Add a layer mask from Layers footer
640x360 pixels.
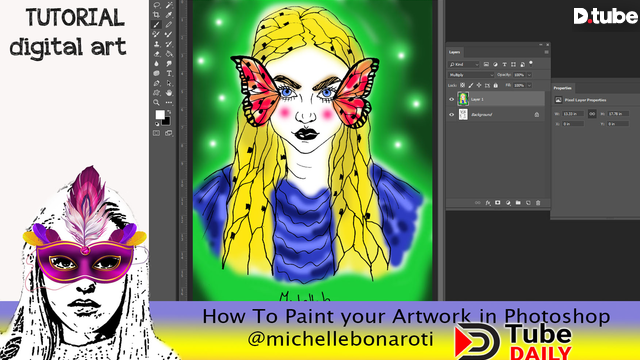(498, 203)
